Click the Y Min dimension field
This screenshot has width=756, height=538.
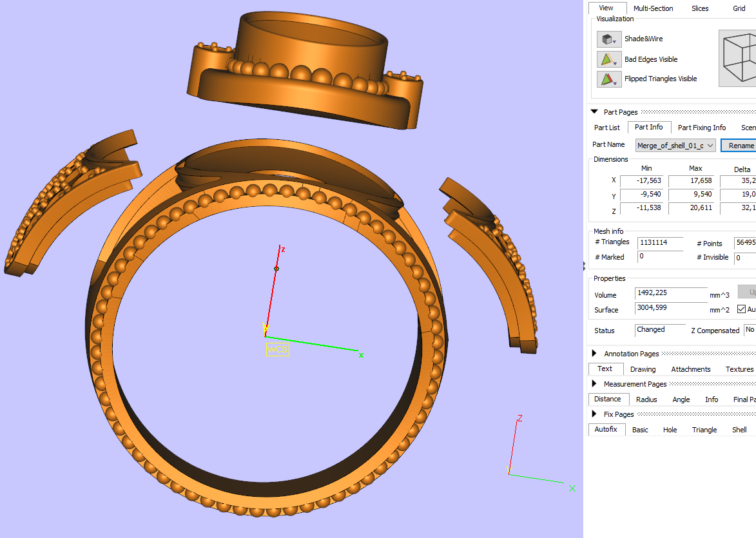pyautogui.click(x=641, y=195)
